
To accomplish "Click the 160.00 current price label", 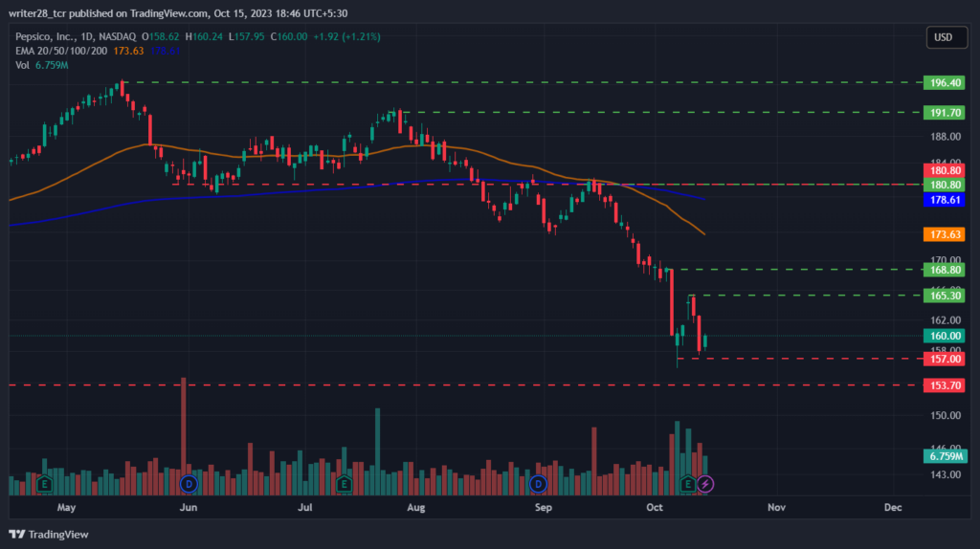I will (x=945, y=336).
